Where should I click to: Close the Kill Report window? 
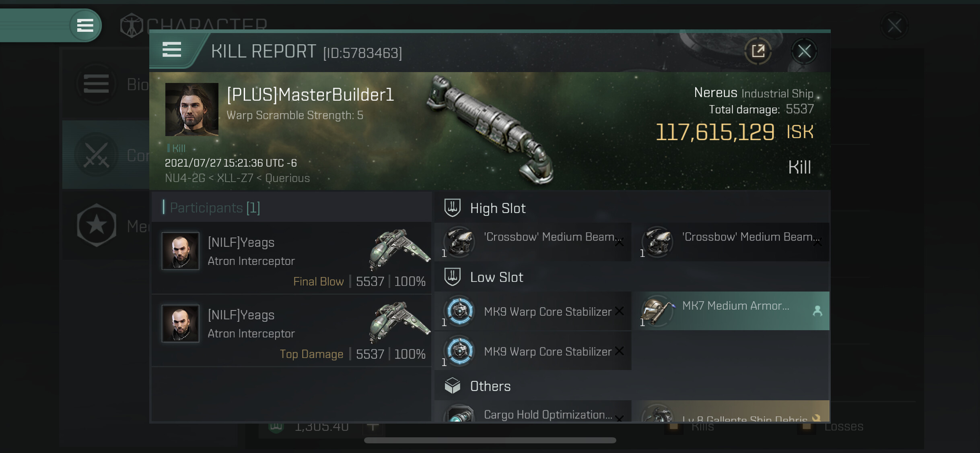[x=804, y=51]
